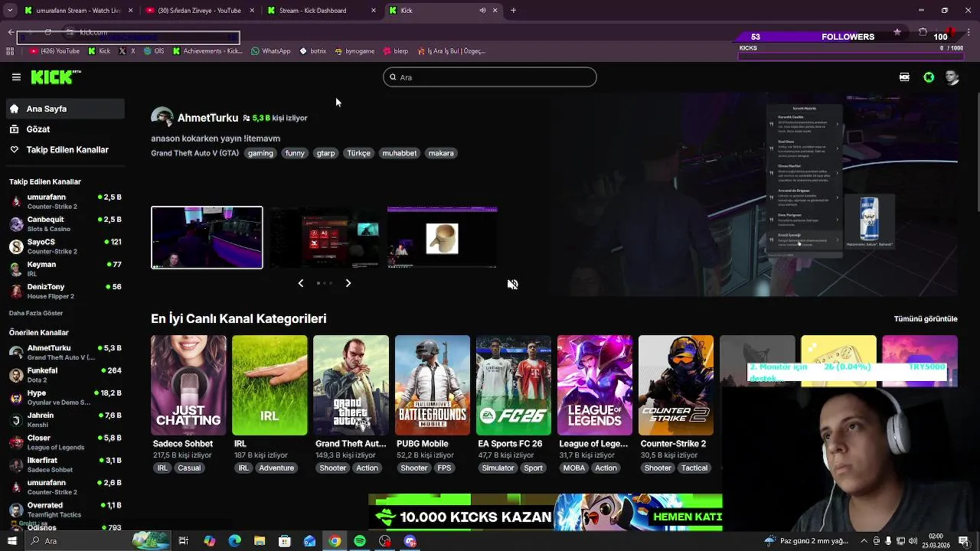
Task: Open Just Chatting category card
Action: [x=188, y=385]
